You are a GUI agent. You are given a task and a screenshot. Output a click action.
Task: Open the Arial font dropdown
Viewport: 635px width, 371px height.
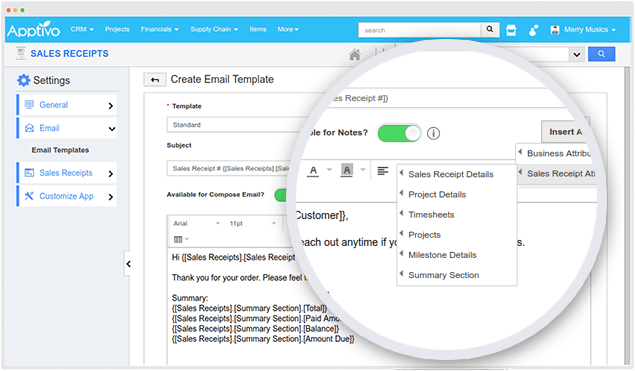click(196, 224)
